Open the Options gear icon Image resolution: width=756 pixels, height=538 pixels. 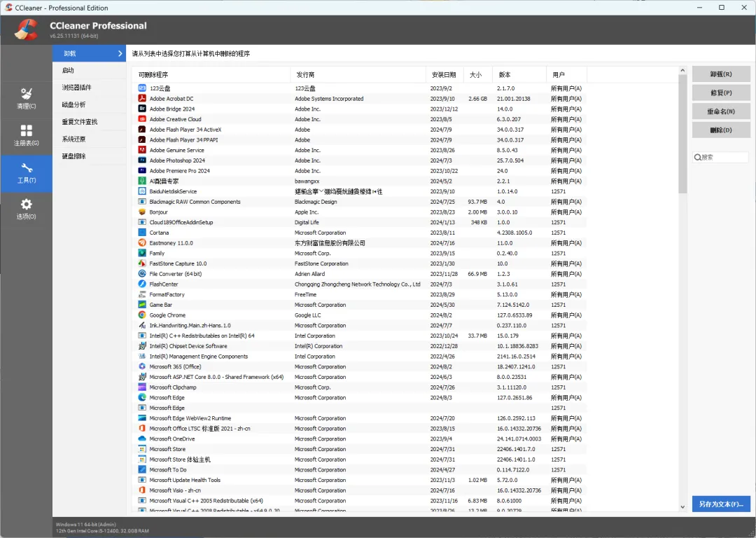(x=26, y=204)
